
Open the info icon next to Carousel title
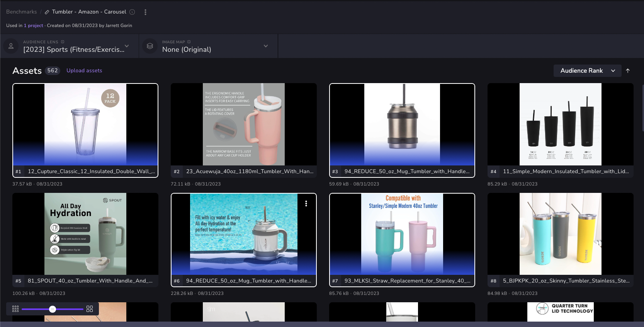[132, 12]
